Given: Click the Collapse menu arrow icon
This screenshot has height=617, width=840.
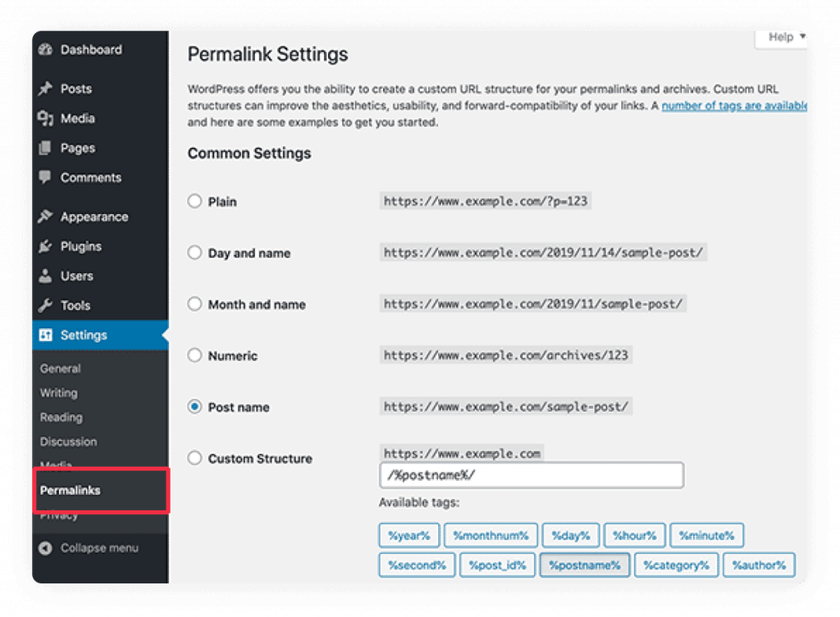Looking at the screenshot, I should (x=46, y=548).
